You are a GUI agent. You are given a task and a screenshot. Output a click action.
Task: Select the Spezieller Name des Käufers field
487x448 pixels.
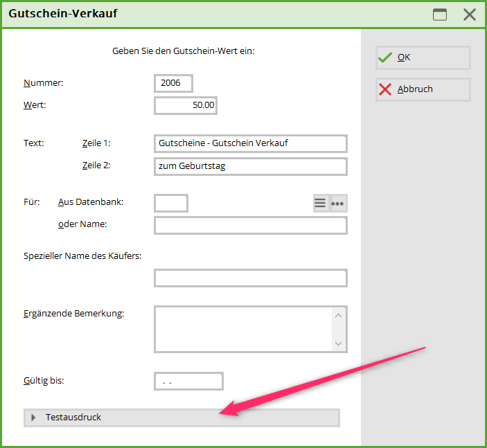click(250, 278)
